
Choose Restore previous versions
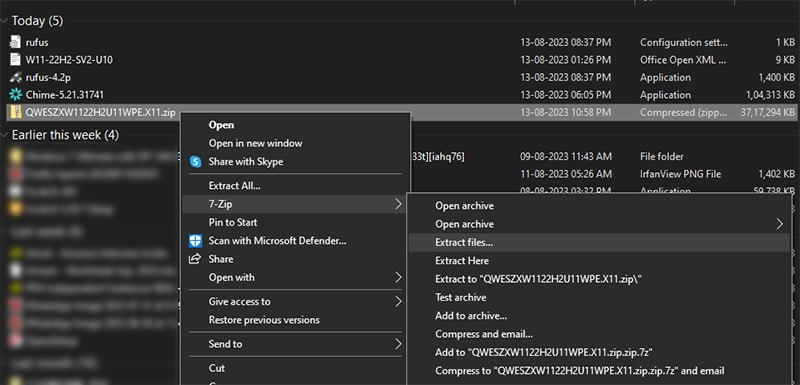pos(264,320)
